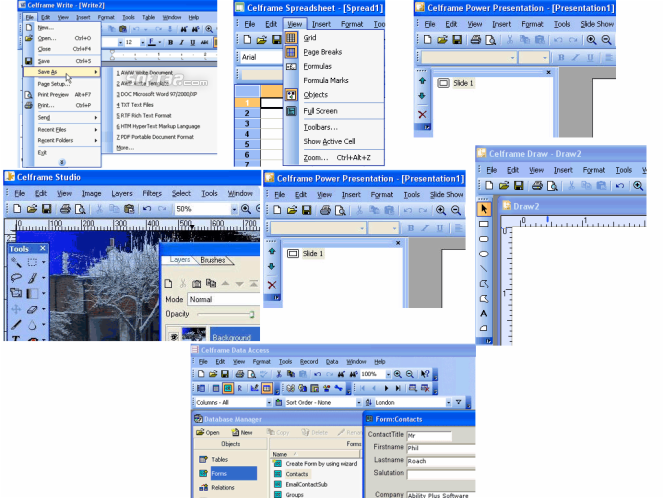Click the next record arrow in Data Access
The height and width of the screenshot is (498, 664).
pos(386,388)
